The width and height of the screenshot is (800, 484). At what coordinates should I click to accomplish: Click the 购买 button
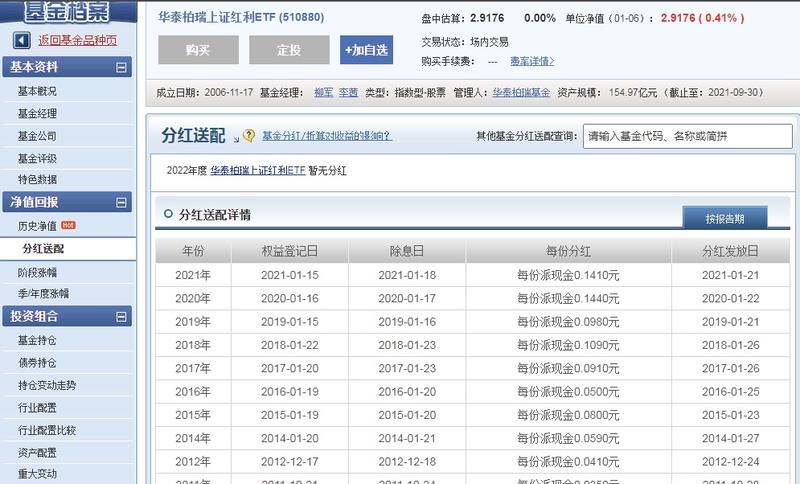(198, 50)
